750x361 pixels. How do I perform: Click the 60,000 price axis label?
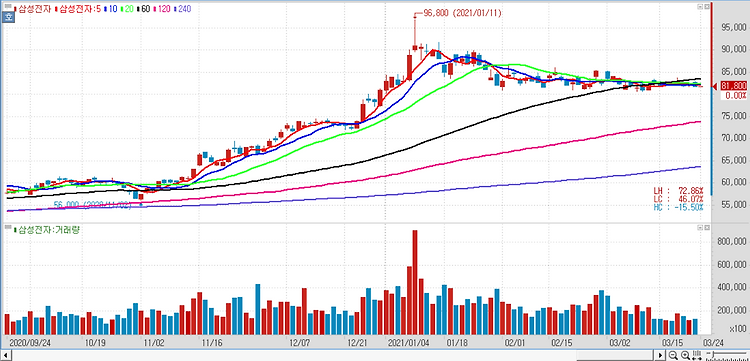(733, 183)
